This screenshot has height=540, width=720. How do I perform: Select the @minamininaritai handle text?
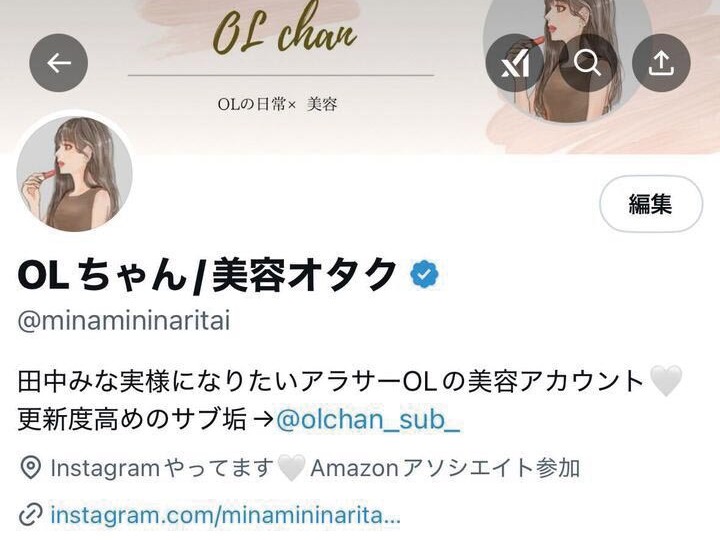point(124,321)
